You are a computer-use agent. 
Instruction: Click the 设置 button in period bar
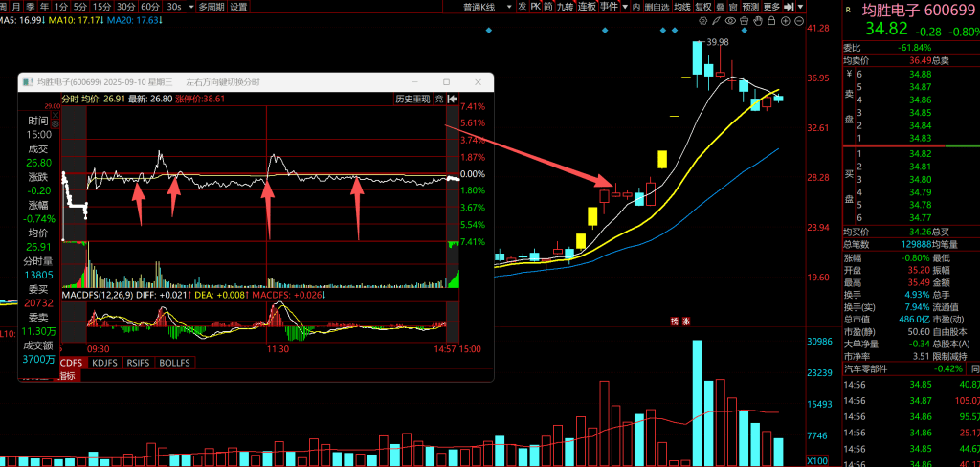click(238, 6)
